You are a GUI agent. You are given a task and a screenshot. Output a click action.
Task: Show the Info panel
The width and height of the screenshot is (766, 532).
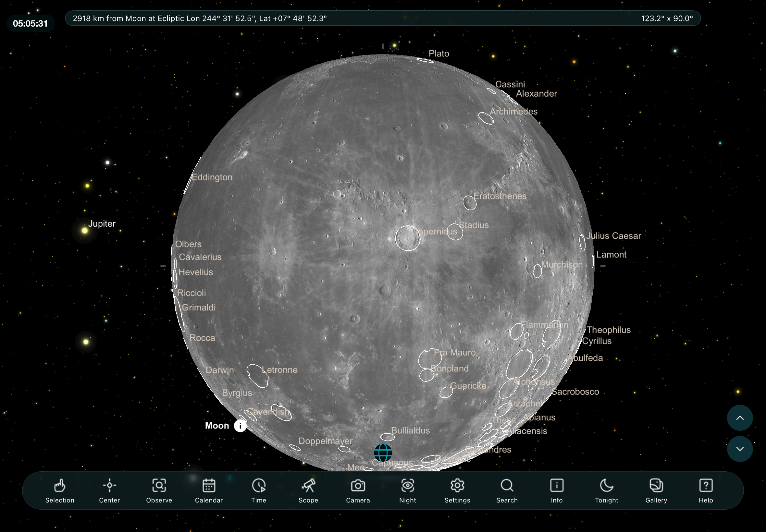(557, 490)
